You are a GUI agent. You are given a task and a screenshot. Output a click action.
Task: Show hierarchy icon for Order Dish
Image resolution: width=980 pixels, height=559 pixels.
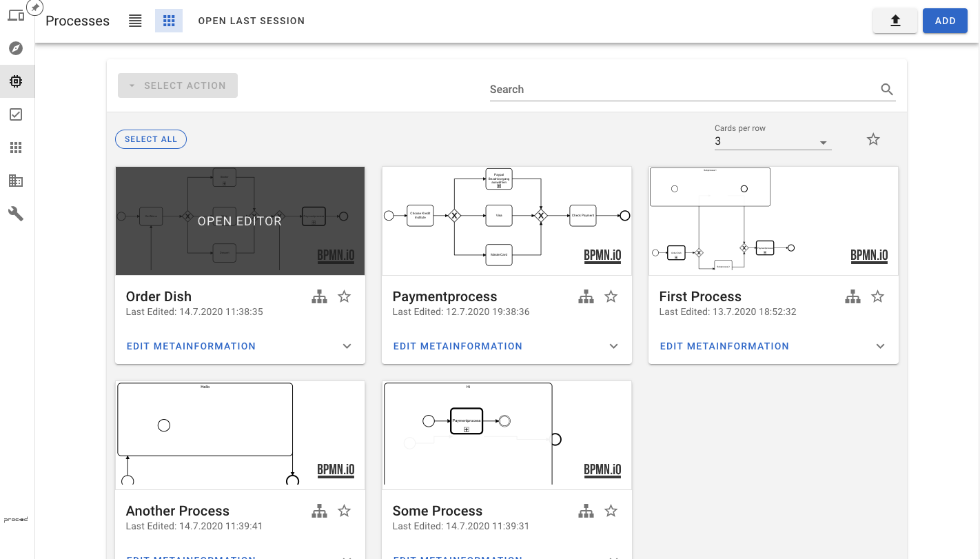coord(319,297)
